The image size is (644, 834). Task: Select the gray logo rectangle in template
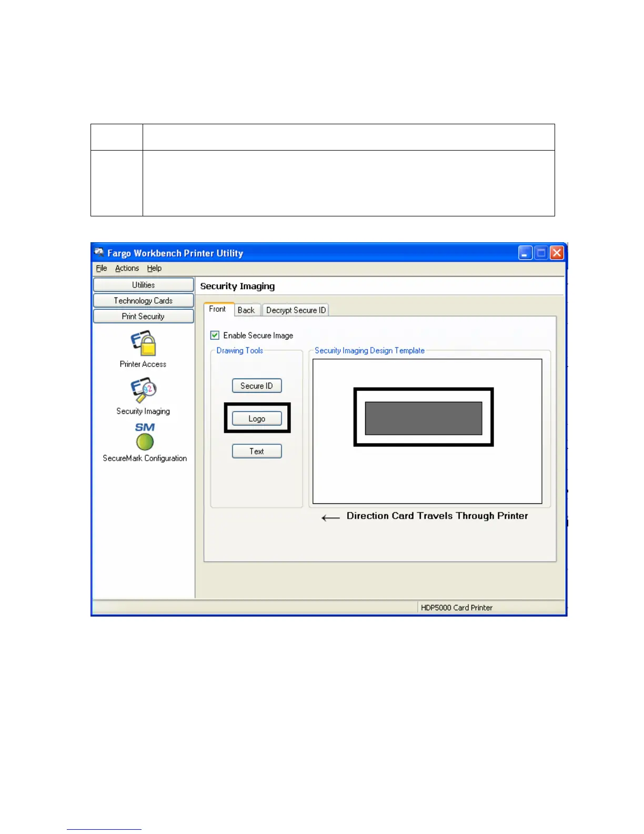(424, 418)
